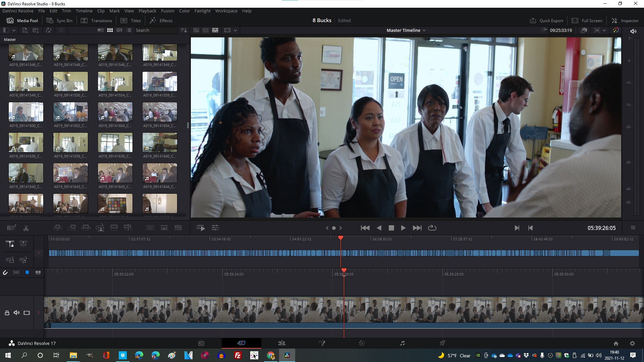This screenshot has height=362, width=644.
Task: Open viewer options menu with three lines
Action: (x=633, y=228)
